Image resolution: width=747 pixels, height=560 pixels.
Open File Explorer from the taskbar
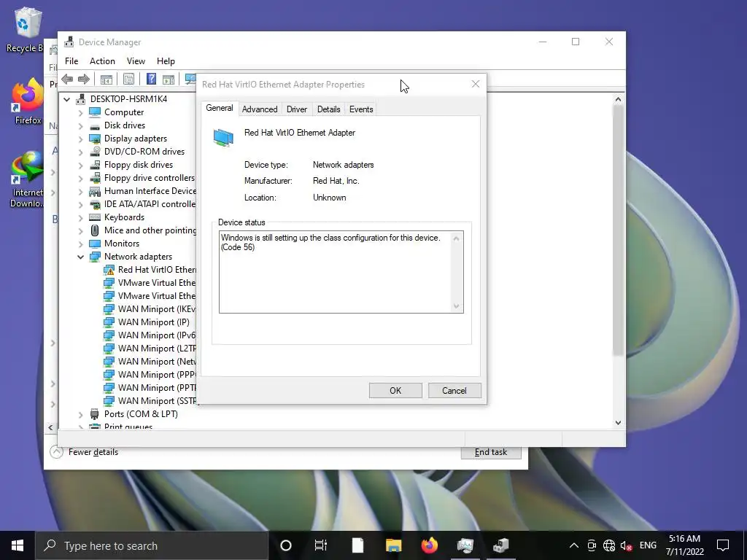[x=393, y=545]
